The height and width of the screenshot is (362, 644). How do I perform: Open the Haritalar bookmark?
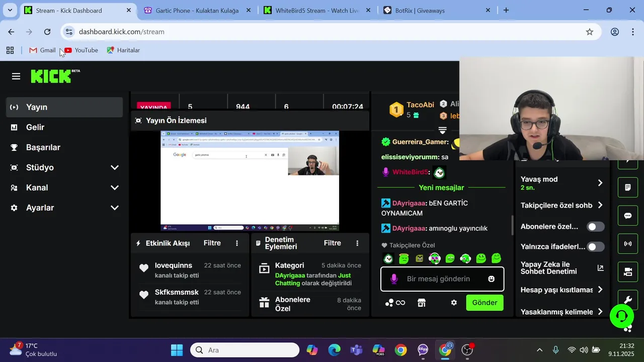pos(124,50)
